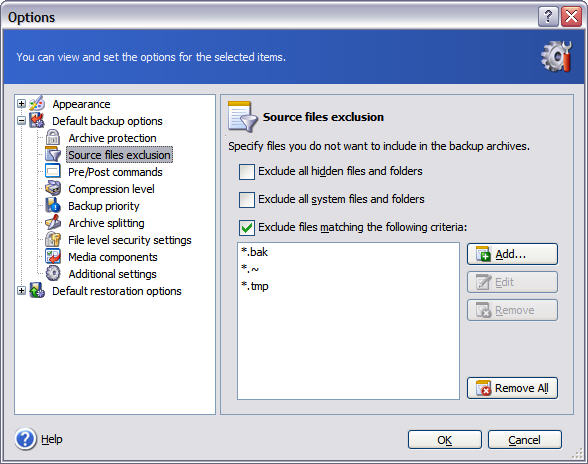Click the Add... button
The image size is (588, 464).
click(512, 254)
